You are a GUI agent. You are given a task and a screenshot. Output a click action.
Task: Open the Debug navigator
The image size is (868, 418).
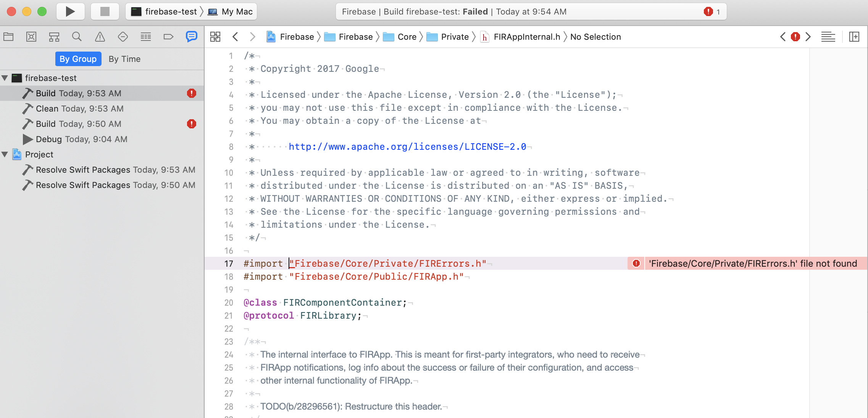[x=146, y=37]
